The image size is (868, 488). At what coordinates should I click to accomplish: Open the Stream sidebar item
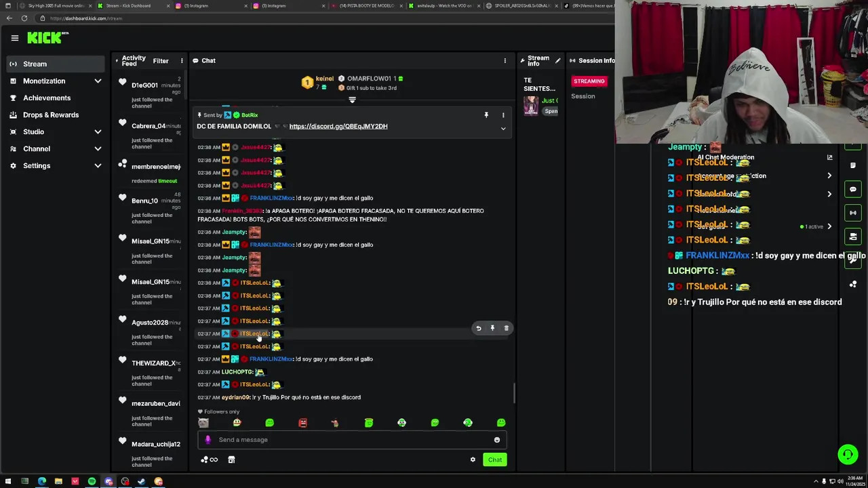point(56,64)
